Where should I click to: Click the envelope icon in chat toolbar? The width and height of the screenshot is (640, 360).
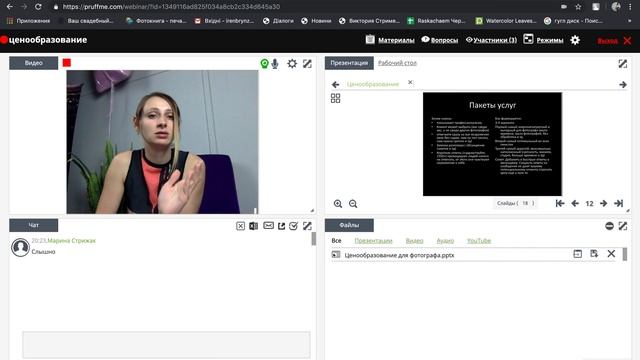coord(268,226)
